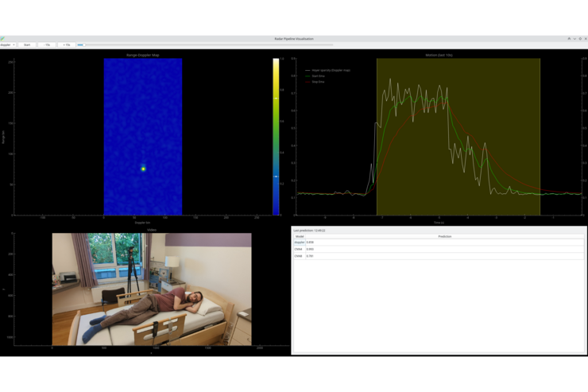Click the 0.858 prediction value
The image size is (588, 392).
(310, 243)
